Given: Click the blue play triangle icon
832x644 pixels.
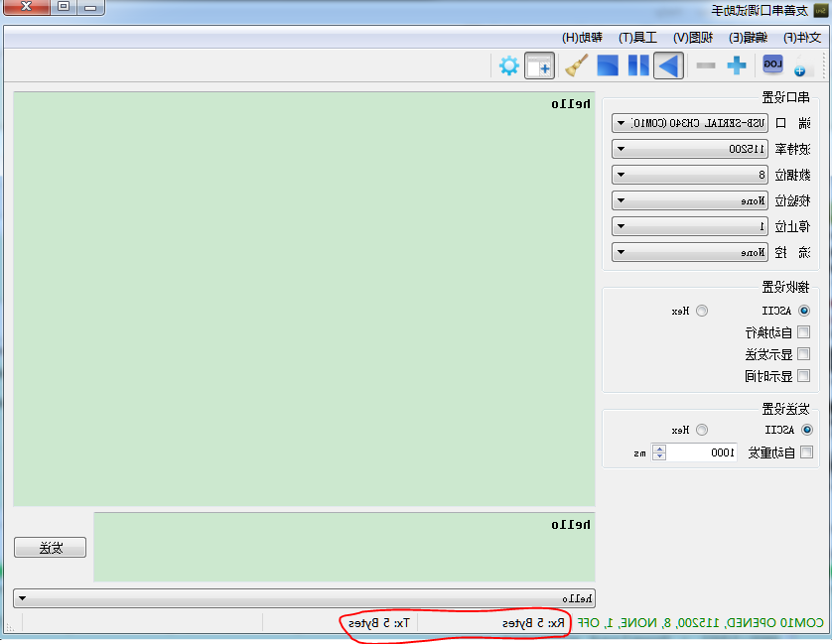Looking at the screenshot, I should point(668,65).
